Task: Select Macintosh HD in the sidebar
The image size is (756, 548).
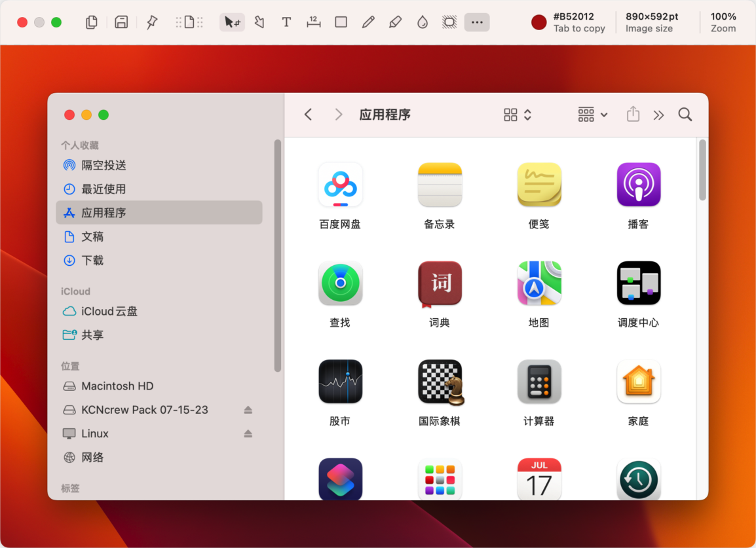Action: tap(159, 386)
